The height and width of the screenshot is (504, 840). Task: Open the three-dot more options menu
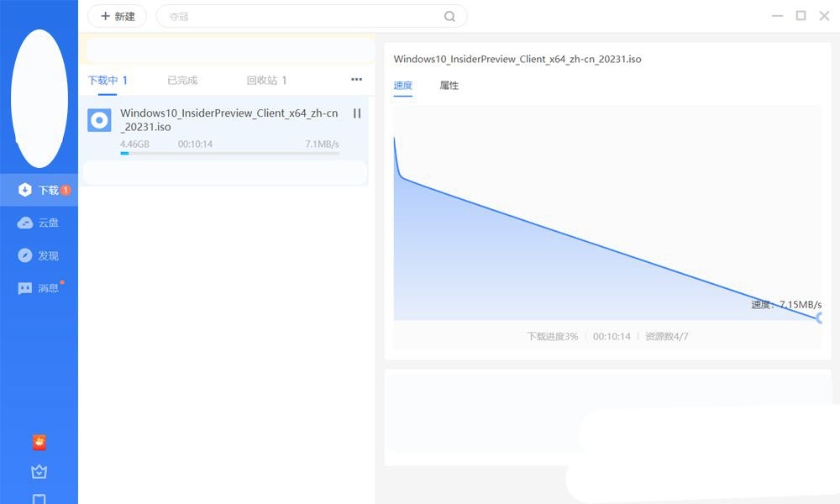(356, 79)
